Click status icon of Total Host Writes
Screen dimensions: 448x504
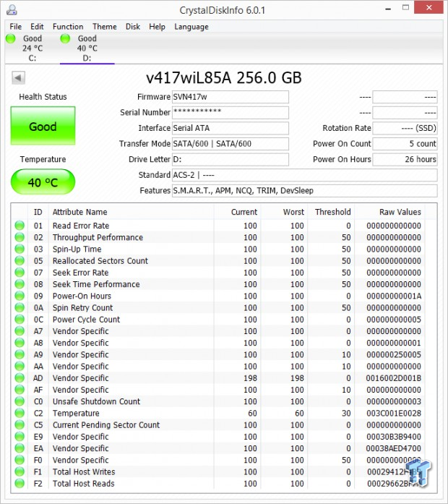pyautogui.click(x=20, y=472)
